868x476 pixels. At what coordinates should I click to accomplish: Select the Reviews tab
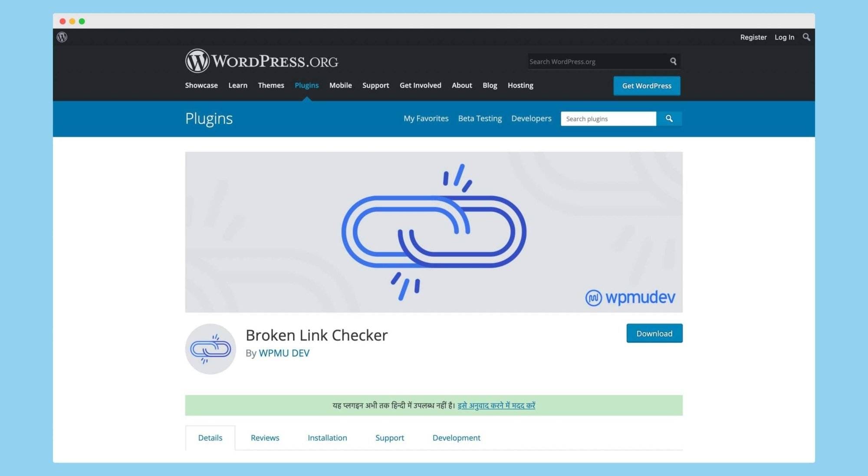(264, 438)
